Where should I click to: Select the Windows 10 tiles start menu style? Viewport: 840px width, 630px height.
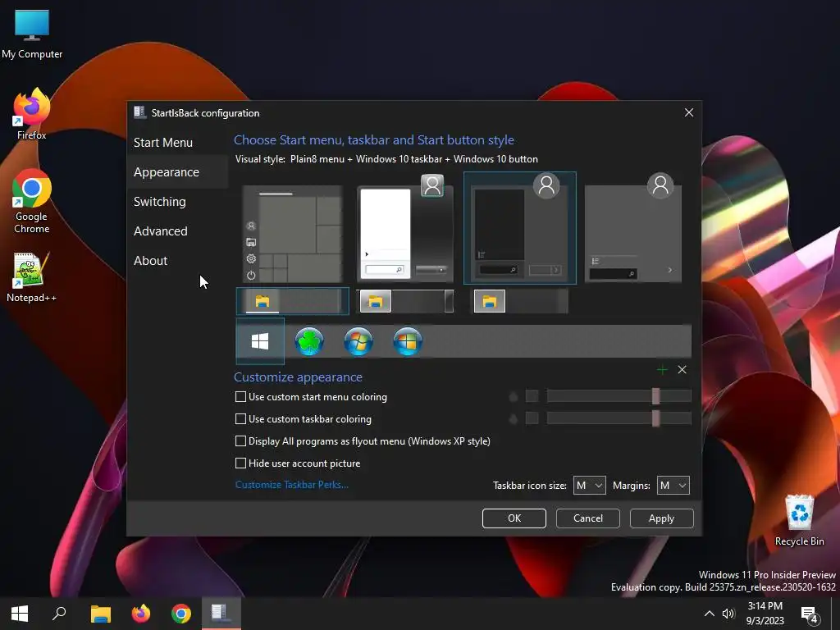[x=293, y=234]
